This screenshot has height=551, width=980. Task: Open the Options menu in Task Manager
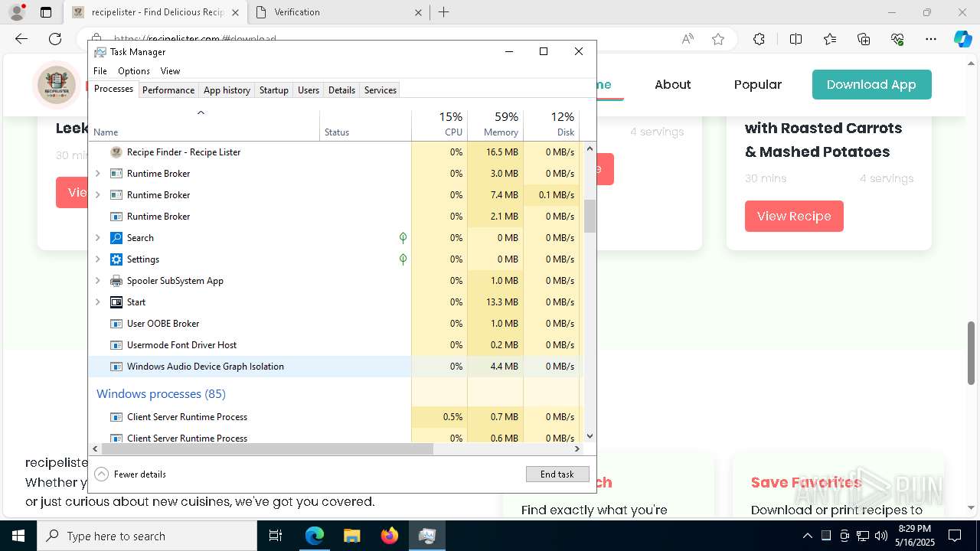134,71
